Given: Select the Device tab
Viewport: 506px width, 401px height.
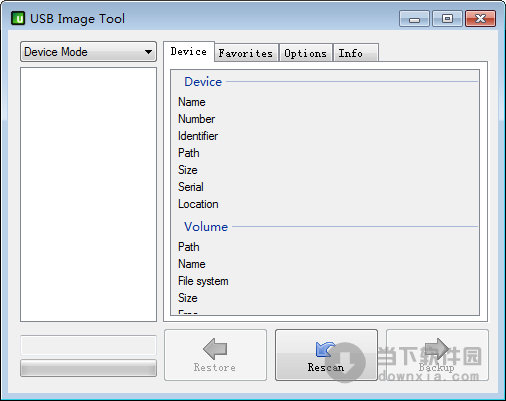Looking at the screenshot, I should (189, 52).
